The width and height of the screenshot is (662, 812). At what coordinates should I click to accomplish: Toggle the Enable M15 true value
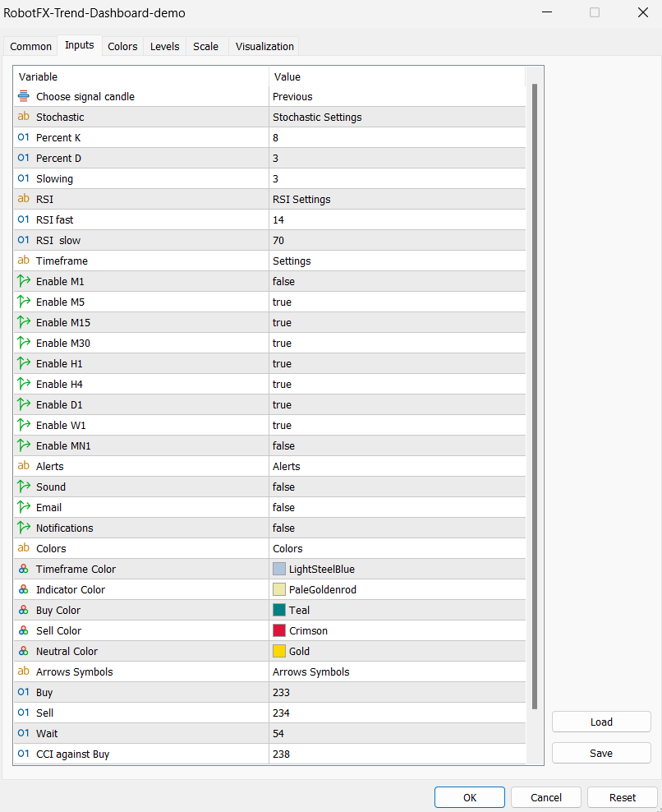pyautogui.click(x=397, y=323)
